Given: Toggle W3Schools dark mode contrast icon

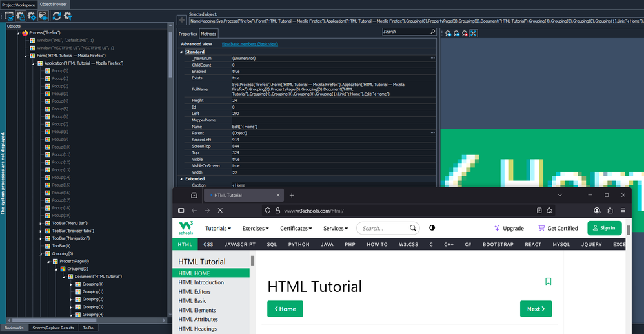Looking at the screenshot, I should coord(432,228).
